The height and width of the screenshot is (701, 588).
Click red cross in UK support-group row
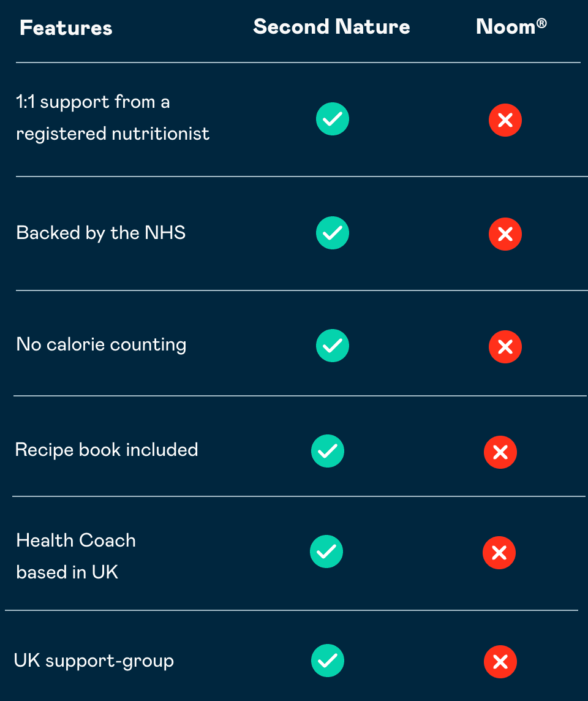(500, 662)
